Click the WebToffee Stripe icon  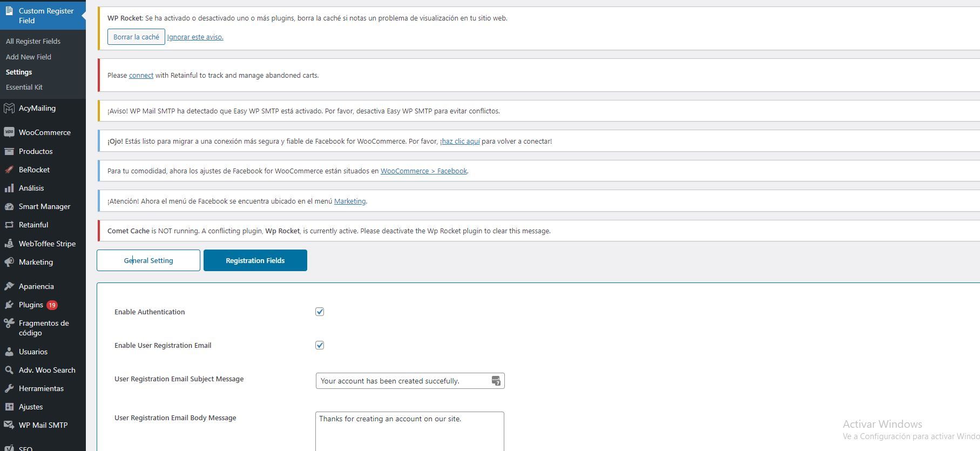click(x=9, y=244)
